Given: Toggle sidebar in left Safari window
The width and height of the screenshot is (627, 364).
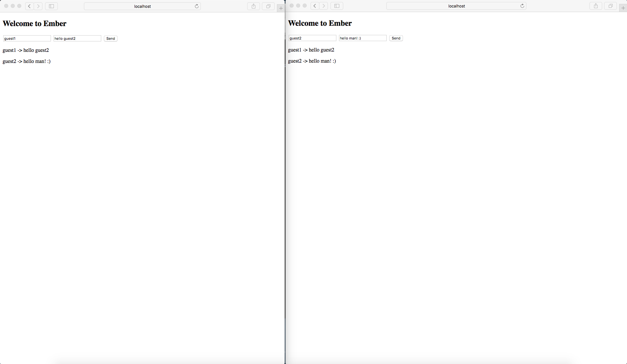Looking at the screenshot, I should pyautogui.click(x=51, y=6).
